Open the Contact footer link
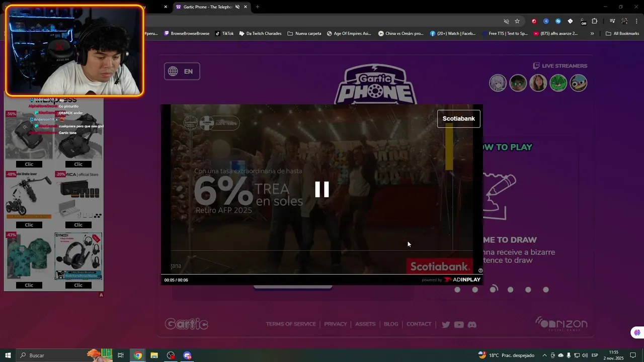 pos(419,324)
